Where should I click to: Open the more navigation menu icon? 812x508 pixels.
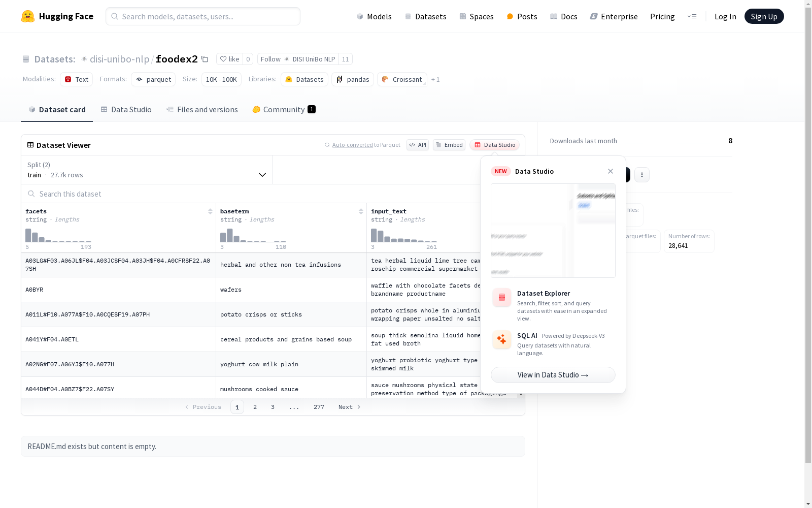point(692,16)
